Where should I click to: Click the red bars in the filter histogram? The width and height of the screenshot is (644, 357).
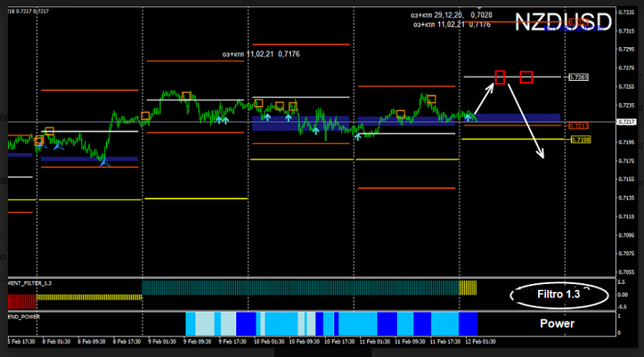click(x=21, y=296)
